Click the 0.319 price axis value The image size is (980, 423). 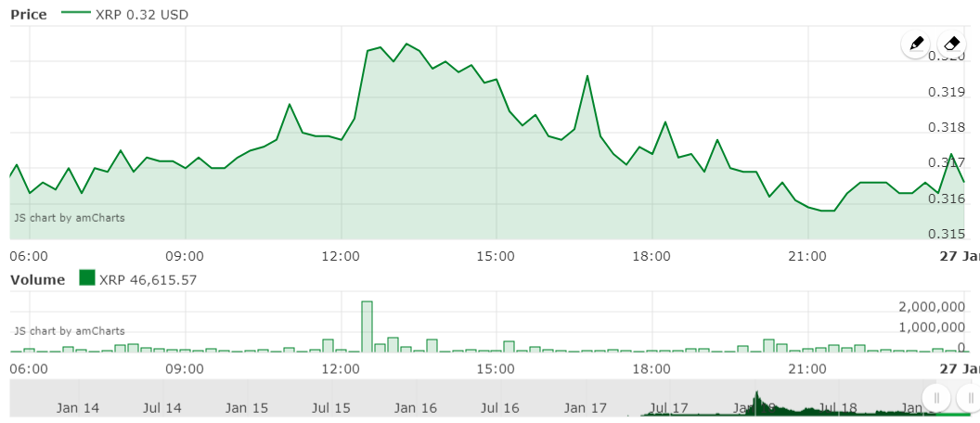[948, 93]
